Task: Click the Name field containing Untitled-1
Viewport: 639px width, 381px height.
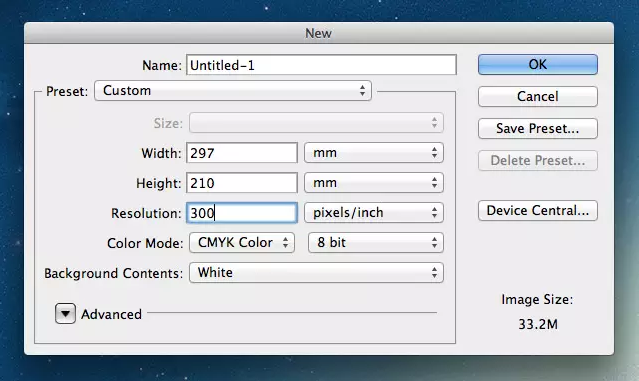Action: coord(321,65)
